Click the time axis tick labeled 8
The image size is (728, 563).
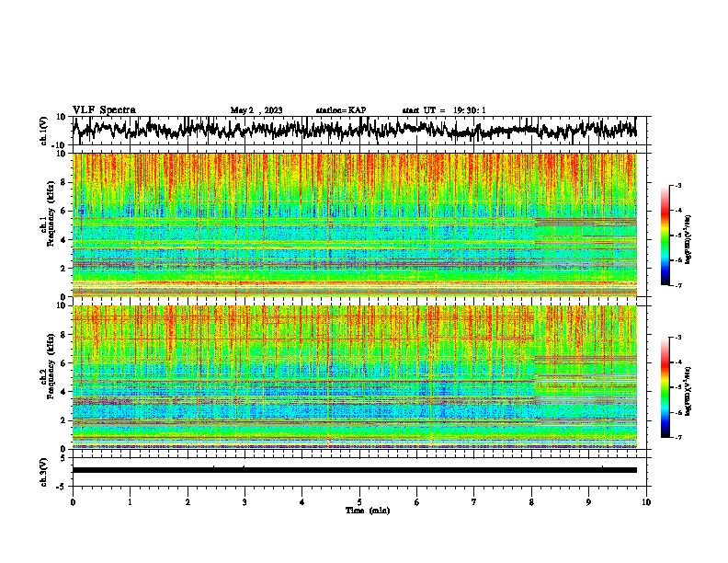[531, 502]
